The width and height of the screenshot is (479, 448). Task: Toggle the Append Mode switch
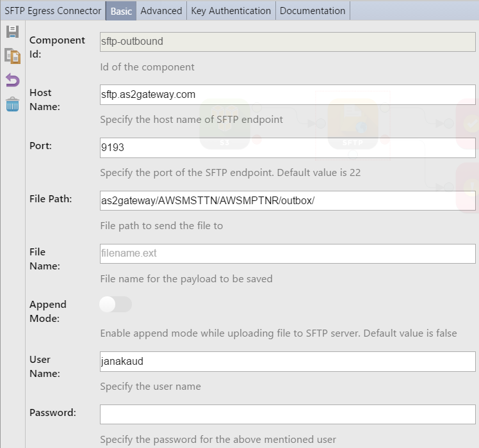(x=115, y=304)
